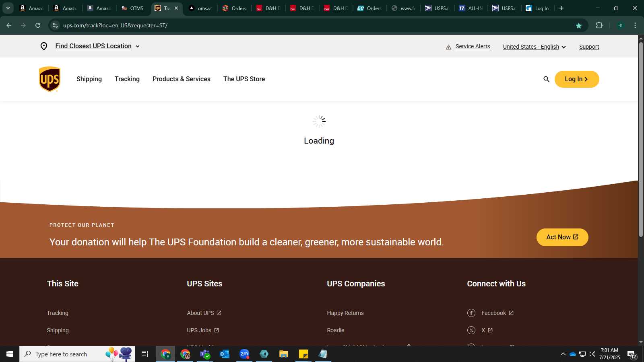Switch to the oms.vc tab
Image resolution: width=644 pixels, height=362 pixels.
pyautogui.click(x=201, y=8)
